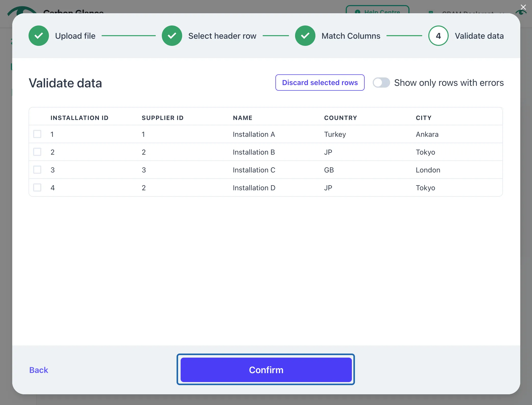Image resolution: width=532 pixels, height=405 pixels.
Task: Click Discard selected rows button
Action: (320, 83)
